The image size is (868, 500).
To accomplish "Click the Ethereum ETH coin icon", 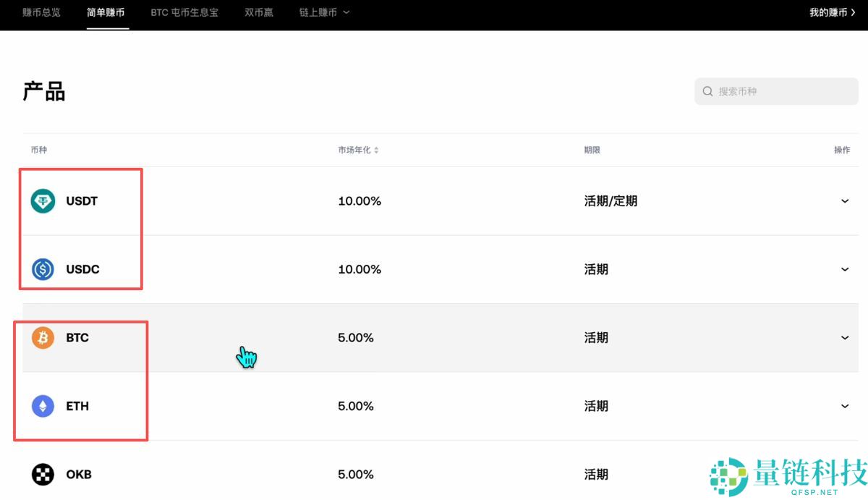I will click(x=42, y=406).
